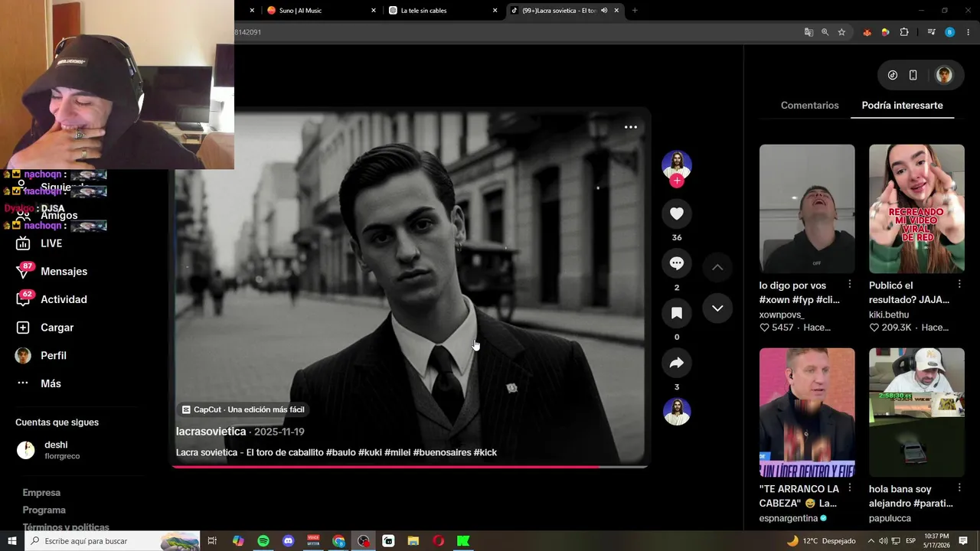Switch to the Comentarios tab

coord(809,106)
